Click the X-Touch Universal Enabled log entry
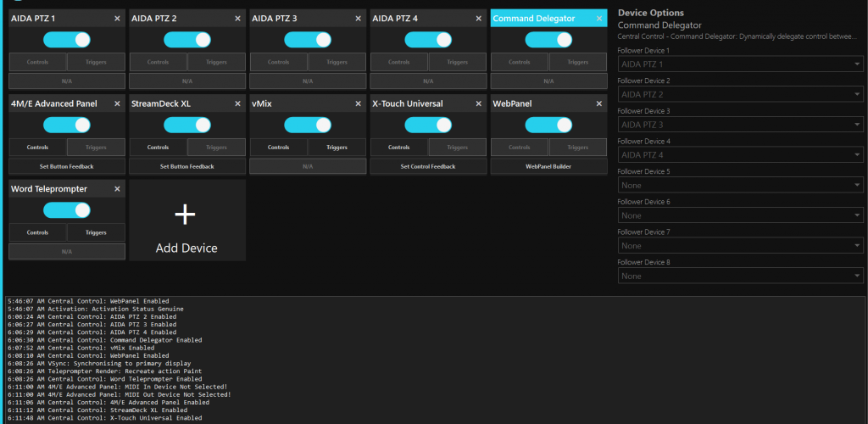The width and height of the screenshot is (868, 424). (104, 418)
